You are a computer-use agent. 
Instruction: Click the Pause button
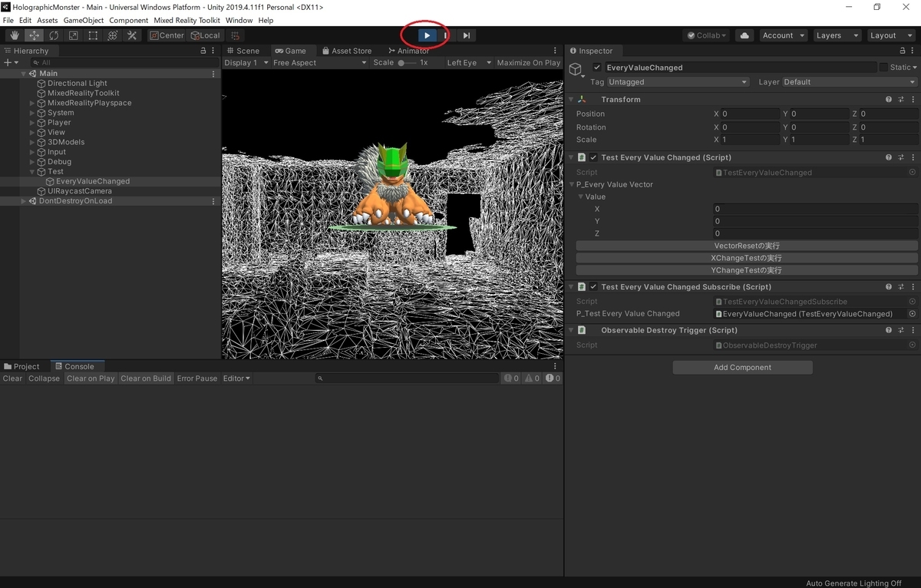coord(446,35)
